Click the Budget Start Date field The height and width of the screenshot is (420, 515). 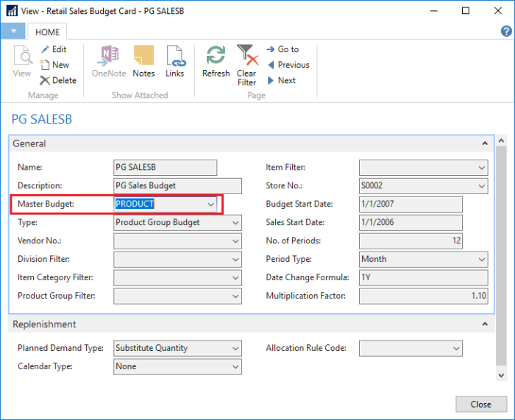[411, 204]
